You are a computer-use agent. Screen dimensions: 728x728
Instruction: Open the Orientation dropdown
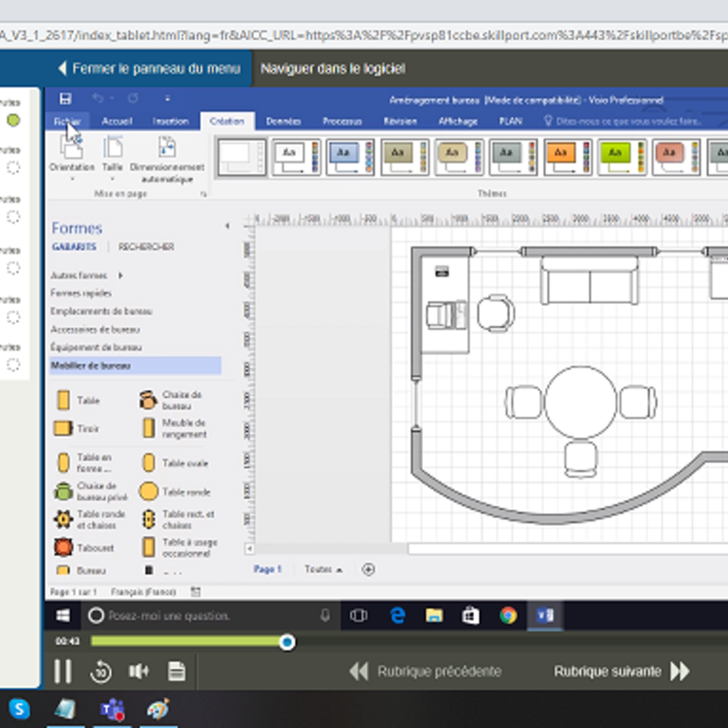click(x=72, y=158)
